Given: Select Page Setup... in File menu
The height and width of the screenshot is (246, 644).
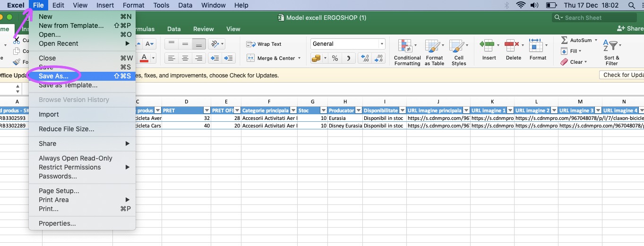Looking at the screenshot, I should [82, 191].
